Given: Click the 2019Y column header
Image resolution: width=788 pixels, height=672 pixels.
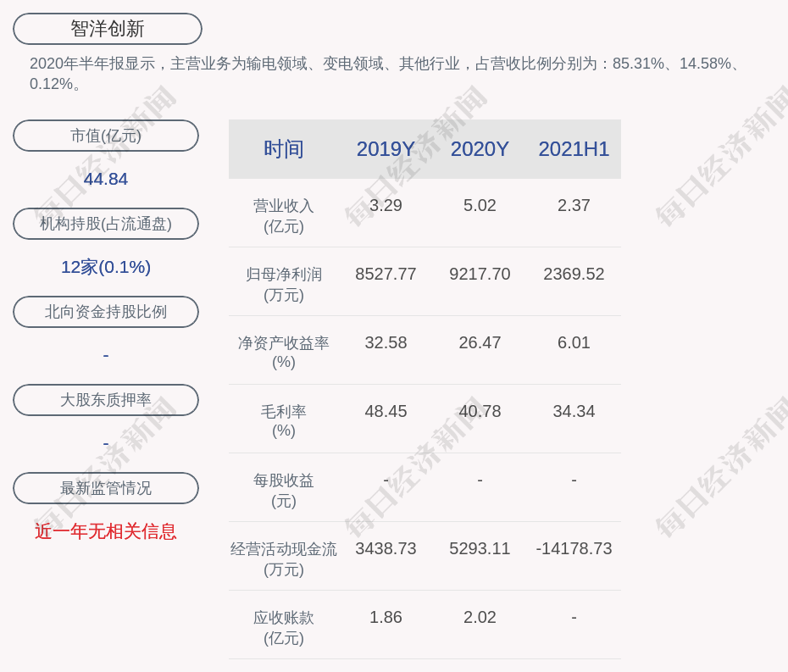Looking at the screenshot, I should point(386,149).
